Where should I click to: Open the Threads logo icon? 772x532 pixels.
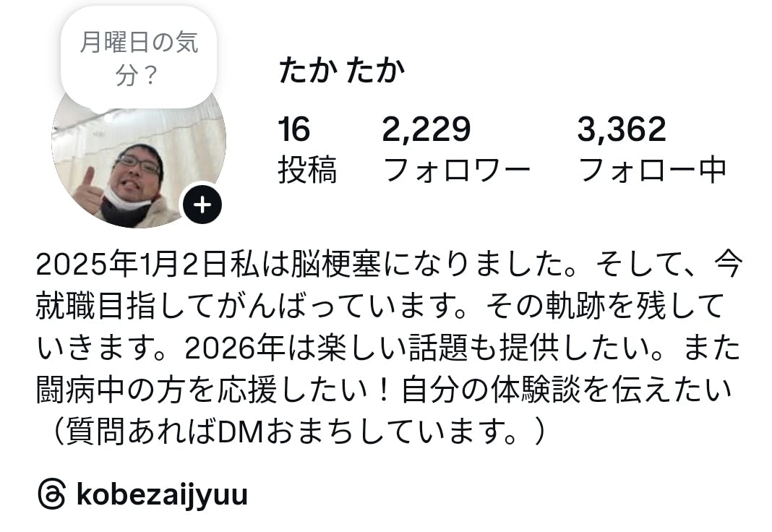coord(51,494)
